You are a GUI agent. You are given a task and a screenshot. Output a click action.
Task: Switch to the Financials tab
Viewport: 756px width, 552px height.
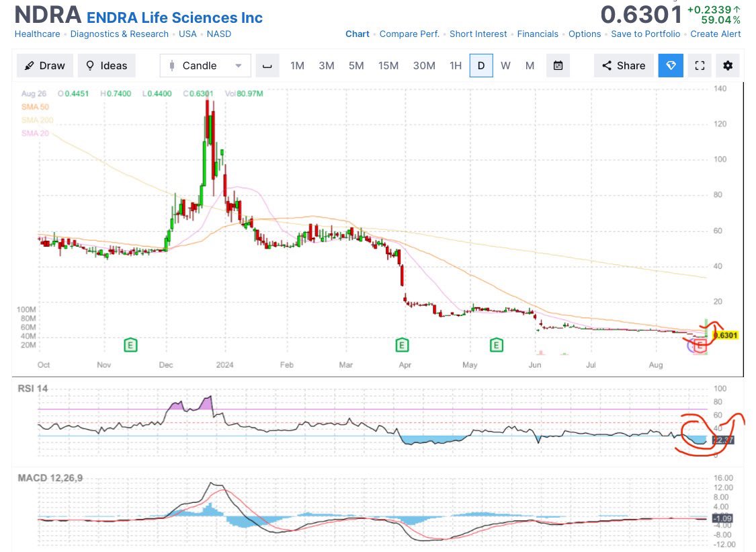pyautogui.click(x=538, y=34)
